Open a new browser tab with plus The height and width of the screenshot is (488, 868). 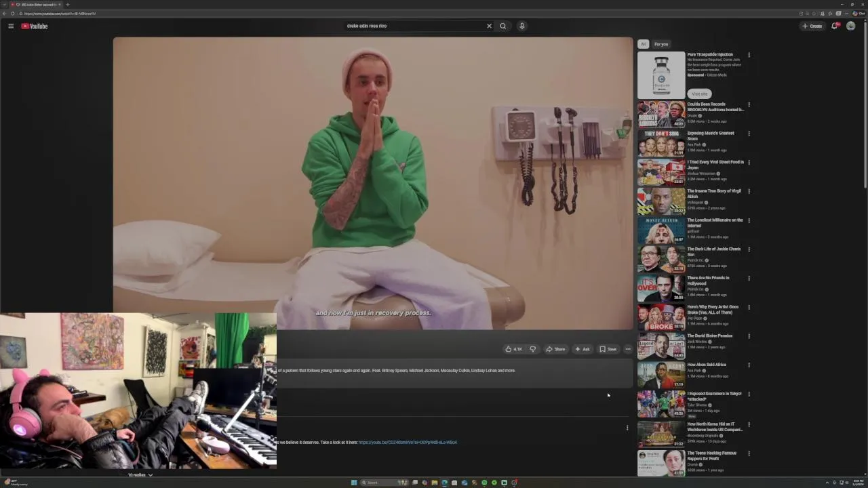67,5
